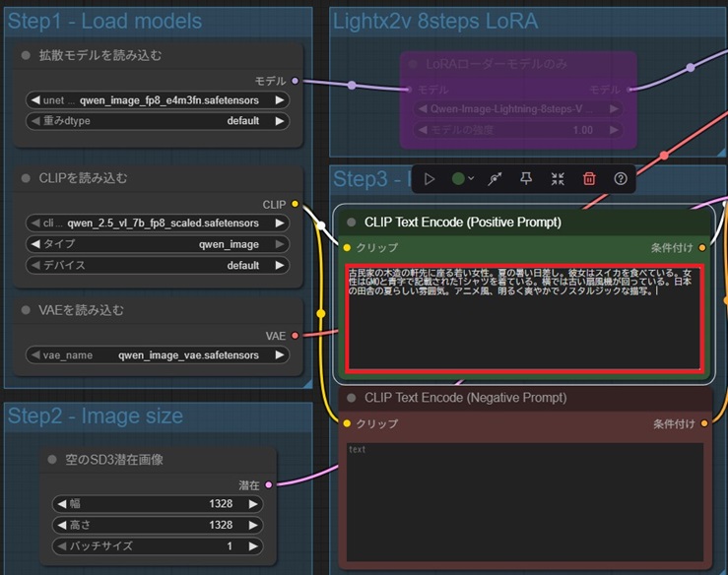Viewport: 728px width, 575px height.
Task: Collapse the 拡散モデルを読み込む node via its dot
Action: [27, 56]
